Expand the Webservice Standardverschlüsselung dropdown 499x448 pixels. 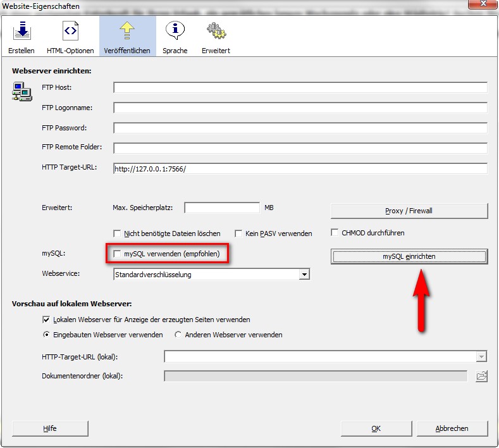[304, 275]
